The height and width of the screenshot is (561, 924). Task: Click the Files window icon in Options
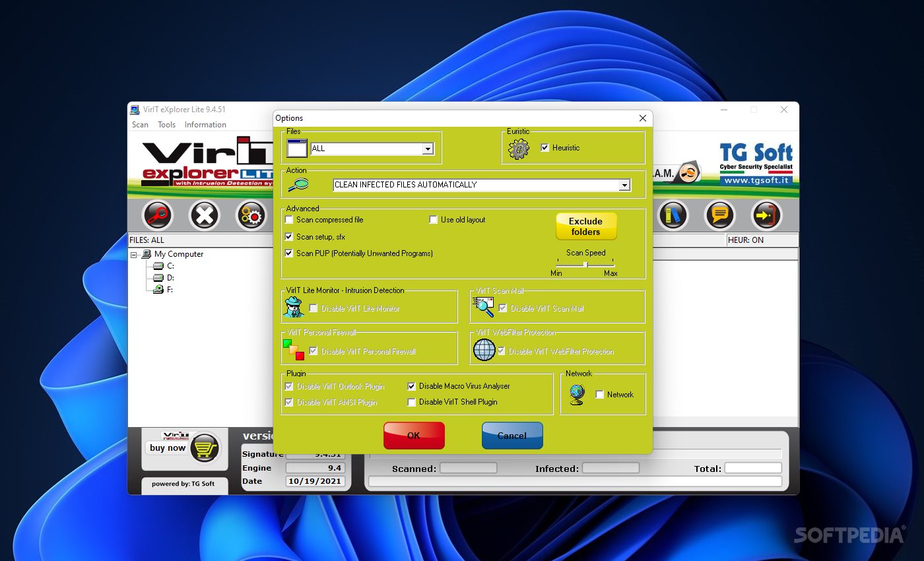[297, 148]
